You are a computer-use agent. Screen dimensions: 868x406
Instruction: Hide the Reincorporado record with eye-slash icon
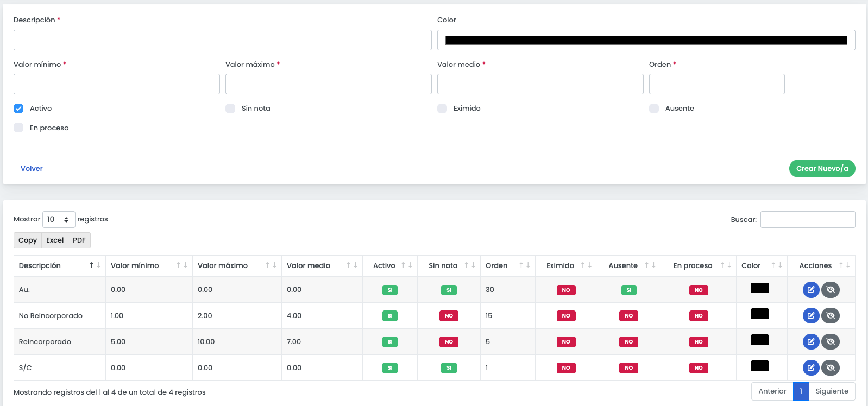click(x=831, y=342)
